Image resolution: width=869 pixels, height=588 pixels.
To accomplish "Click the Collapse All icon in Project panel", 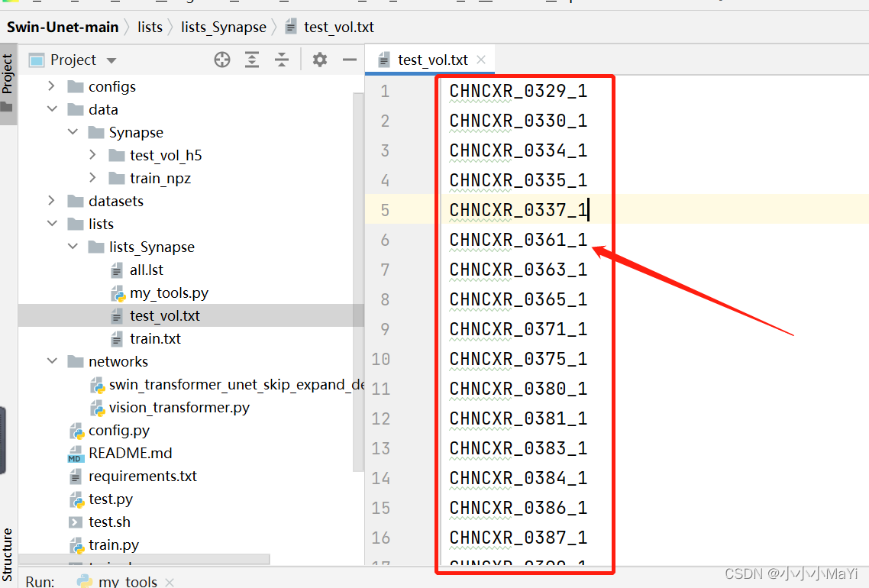I will point(282,60).
